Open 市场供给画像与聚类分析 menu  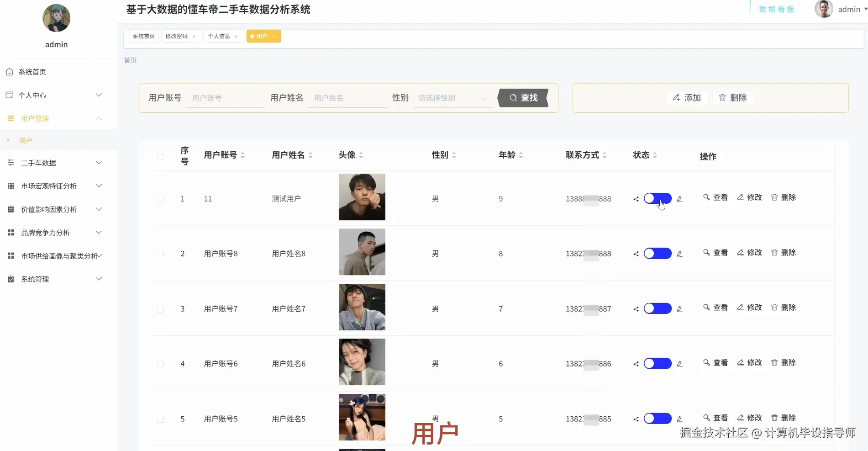(x=58, y=256)
